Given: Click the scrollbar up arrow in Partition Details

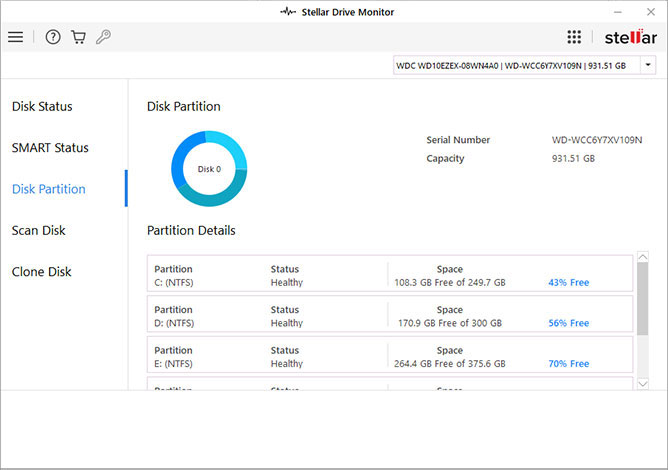Looking at the screenshot, I should [643, 257].
